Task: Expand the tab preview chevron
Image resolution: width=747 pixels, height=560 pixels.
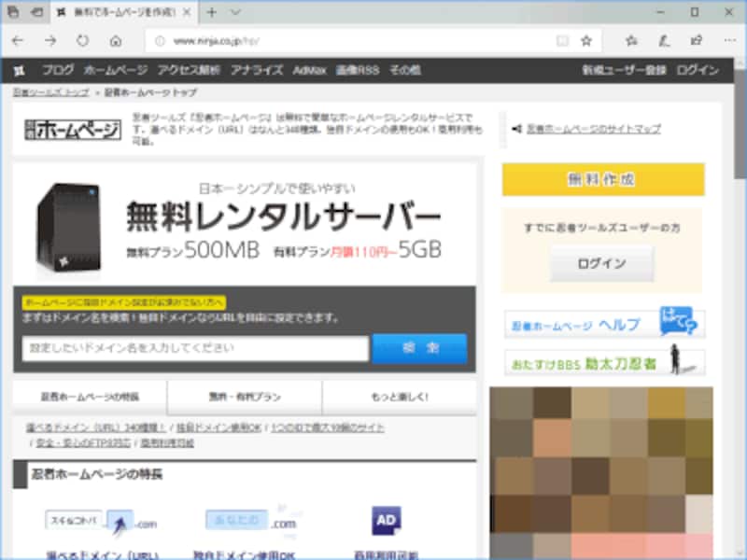Action: click(x=235, y=12)
